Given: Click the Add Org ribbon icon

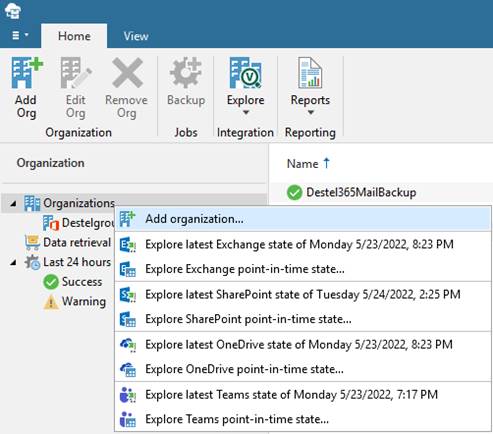Looking at the screenshot, I should 26,73.
